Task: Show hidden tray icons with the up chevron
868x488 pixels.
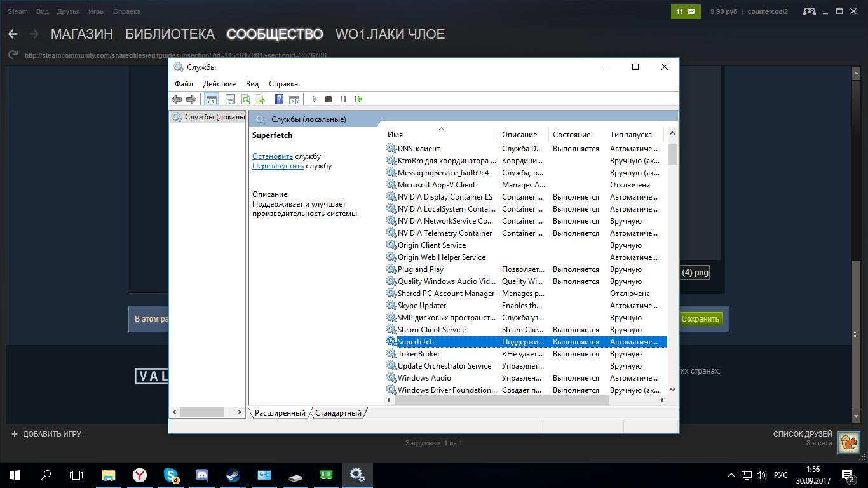Action: (731, 475)
